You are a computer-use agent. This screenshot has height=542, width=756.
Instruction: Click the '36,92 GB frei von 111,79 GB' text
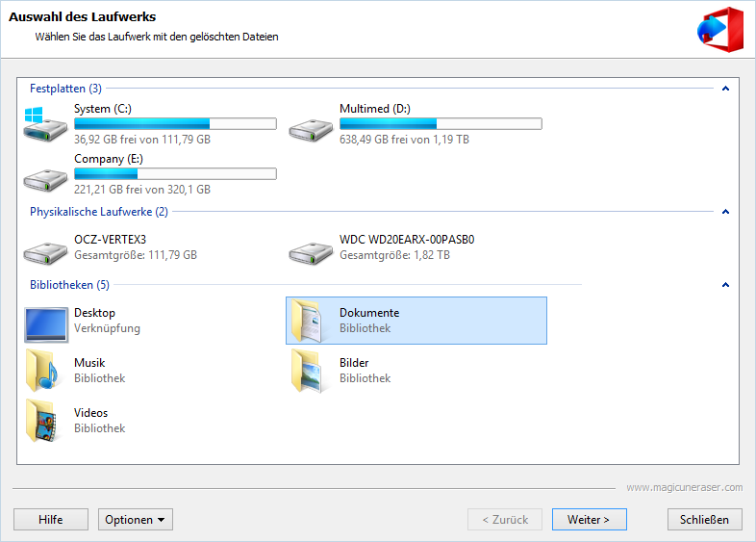(x=142, y=140)
